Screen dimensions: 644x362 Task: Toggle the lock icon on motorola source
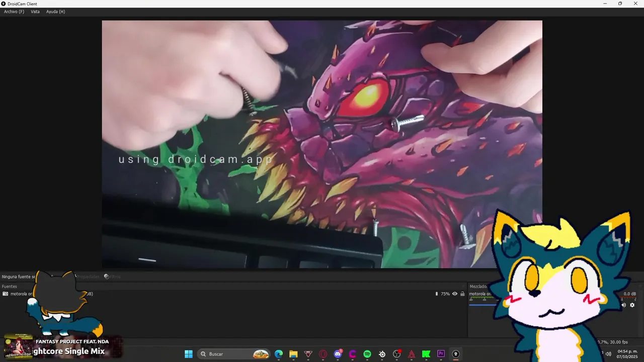pyautogui.click(x=462, y=294)
